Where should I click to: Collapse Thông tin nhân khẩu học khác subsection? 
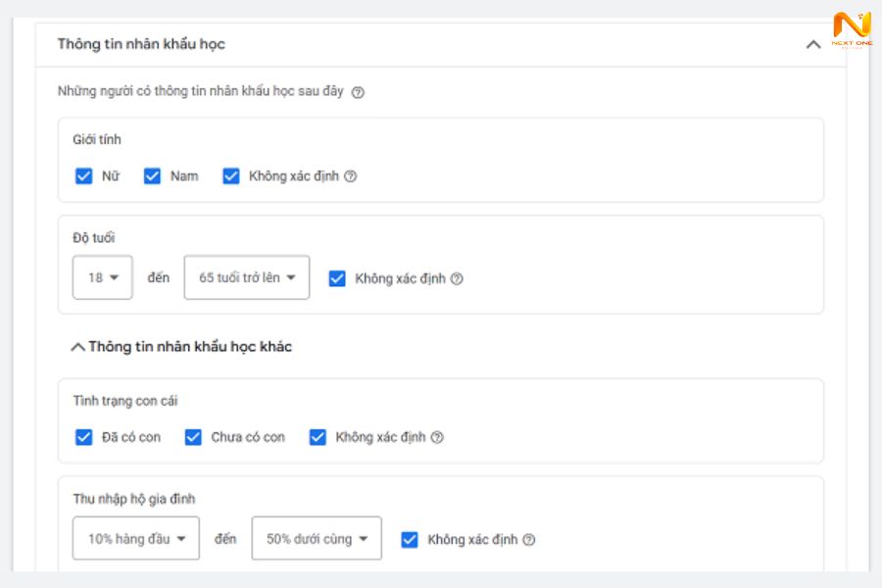(x=78, y=347)
